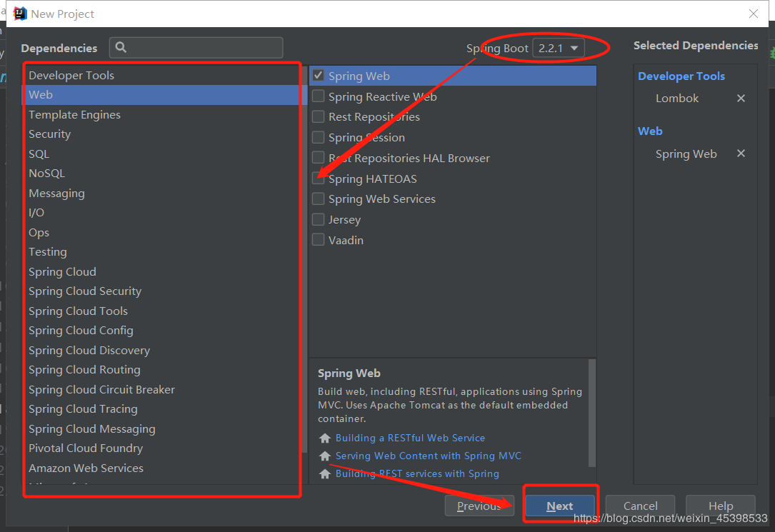Open Spring Cloud Security category
The width and height of the screenshot is (775, 532).
[162, 291]
